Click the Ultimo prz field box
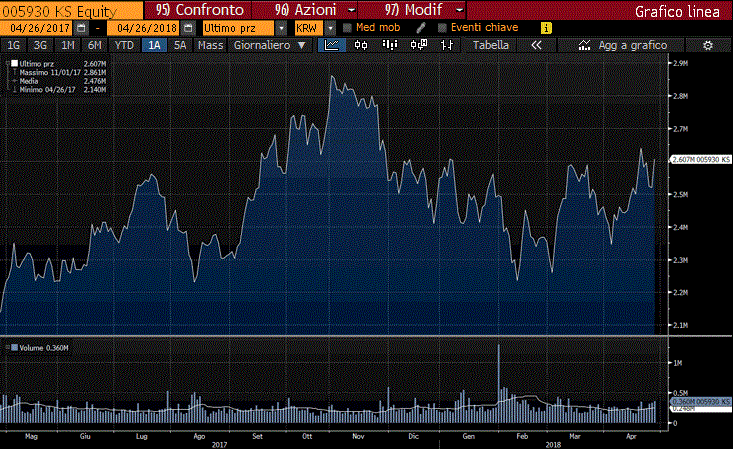The image size is (733, 449). click(238, 28)
